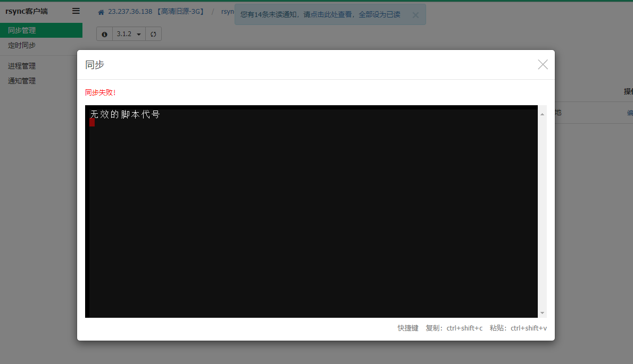The height and width of the screenshot is (364, 633).
Task: Open 通知管理 in the sidebar
Action: (22, 81)
